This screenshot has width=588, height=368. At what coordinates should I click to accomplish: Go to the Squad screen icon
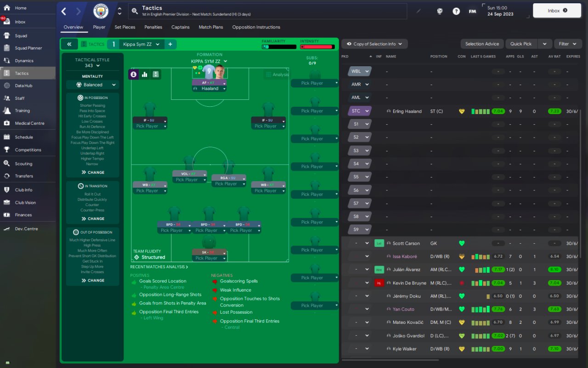(6, 35)
